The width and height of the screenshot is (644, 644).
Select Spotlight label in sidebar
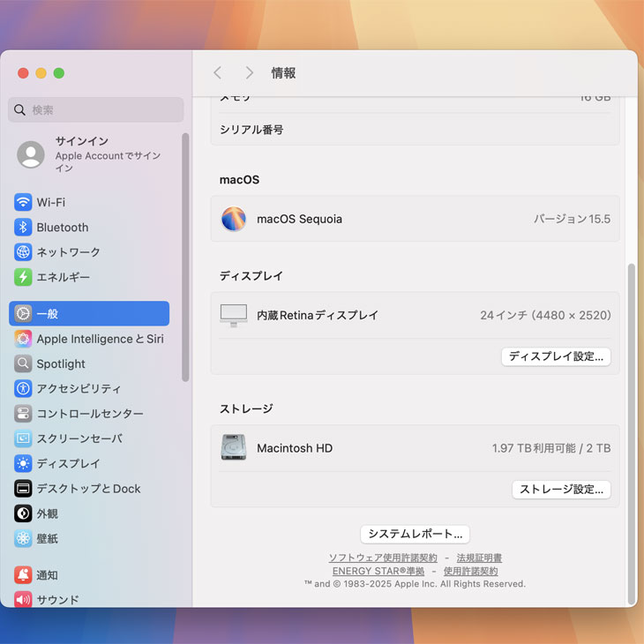[x=61, y=363]
